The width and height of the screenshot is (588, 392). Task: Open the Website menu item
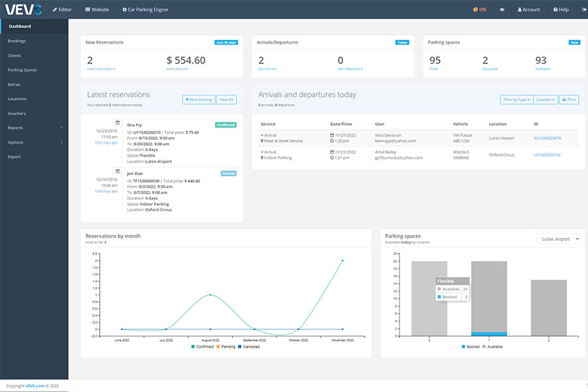[x=97, y=9]
